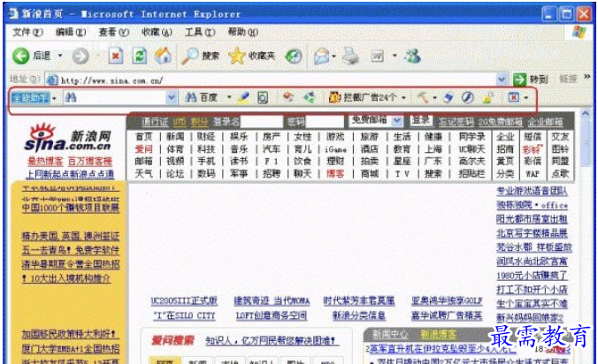Open the Media/History round green icon
598x364 pixels.
294,57
